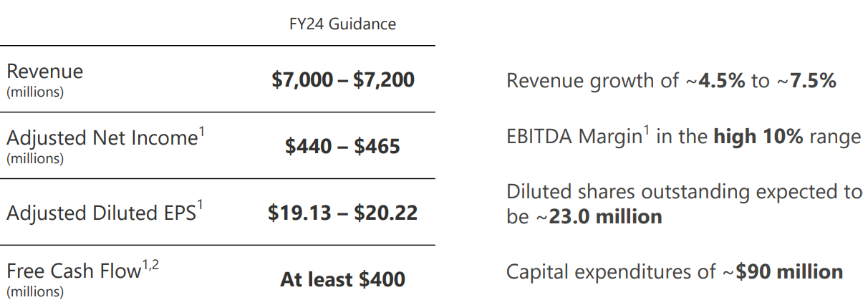Click the Adjusted Diluted EPS label
Image resolution: width=868 pixels, height=305 pixels.
pyautogui.click(x=101, y=213)
